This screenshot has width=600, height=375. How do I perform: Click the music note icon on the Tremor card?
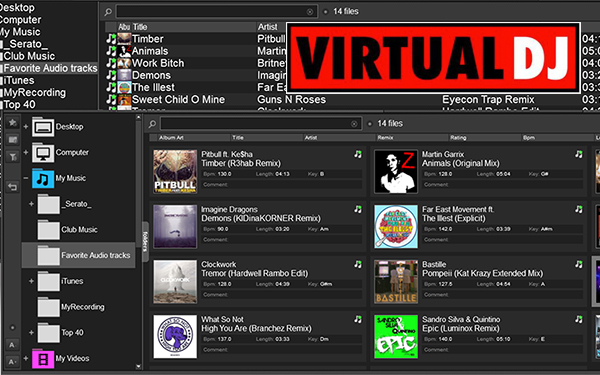click(358, 264)
